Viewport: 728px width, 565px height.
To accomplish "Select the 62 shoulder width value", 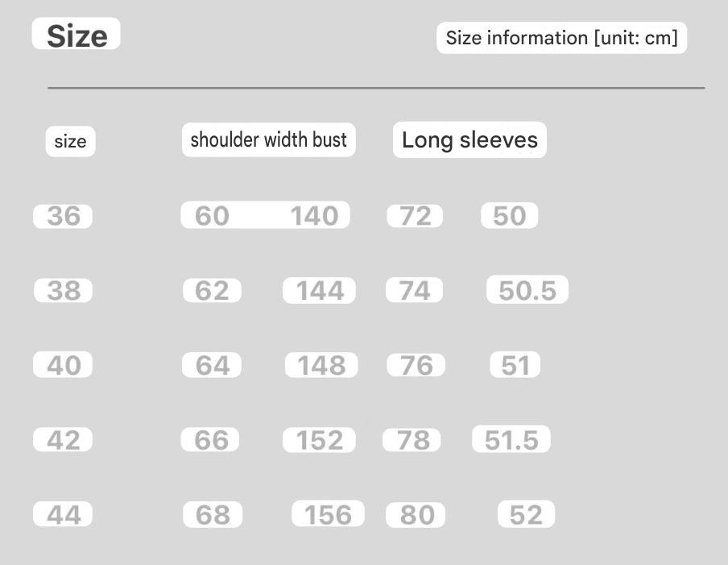I will (x=212, y=290).
